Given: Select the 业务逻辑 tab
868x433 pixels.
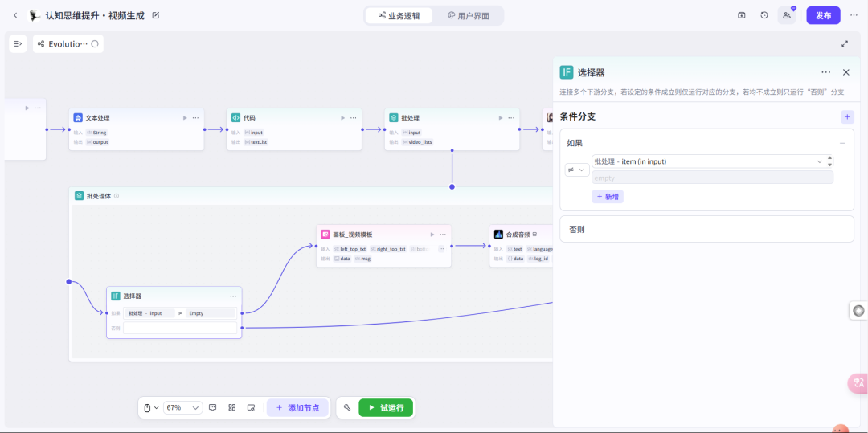Looking at the screenshot, I should (x=399, y=16).
